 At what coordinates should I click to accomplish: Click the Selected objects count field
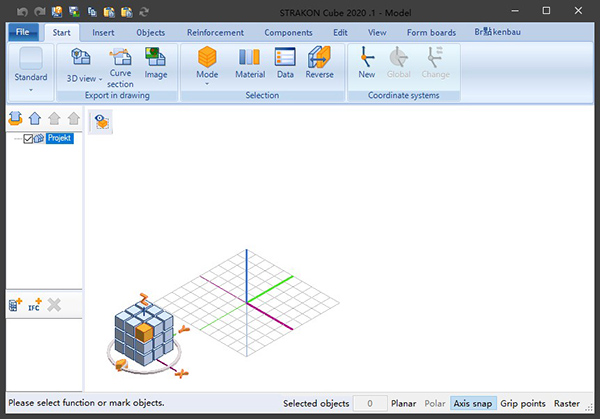coord(370,403)
